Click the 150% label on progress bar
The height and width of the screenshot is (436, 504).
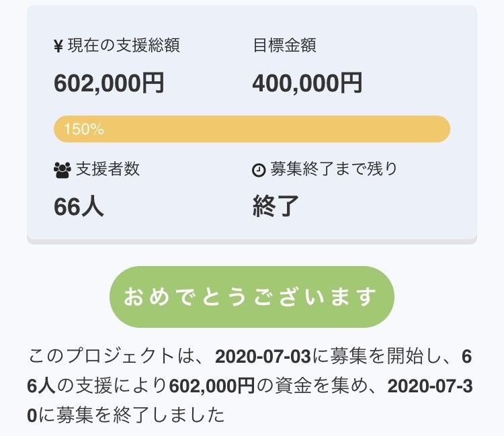83,129
